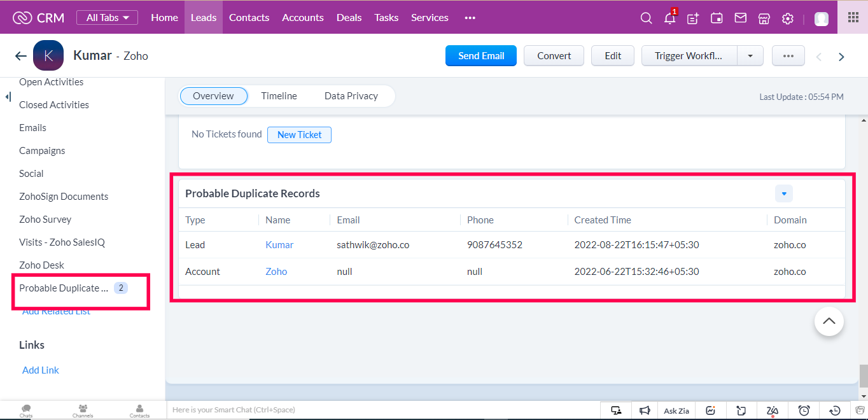Image resolution: width=868 pixels, height=420 pixels.
Task: Click the Kumar lead avatar image
Action: tap(48, 55)
